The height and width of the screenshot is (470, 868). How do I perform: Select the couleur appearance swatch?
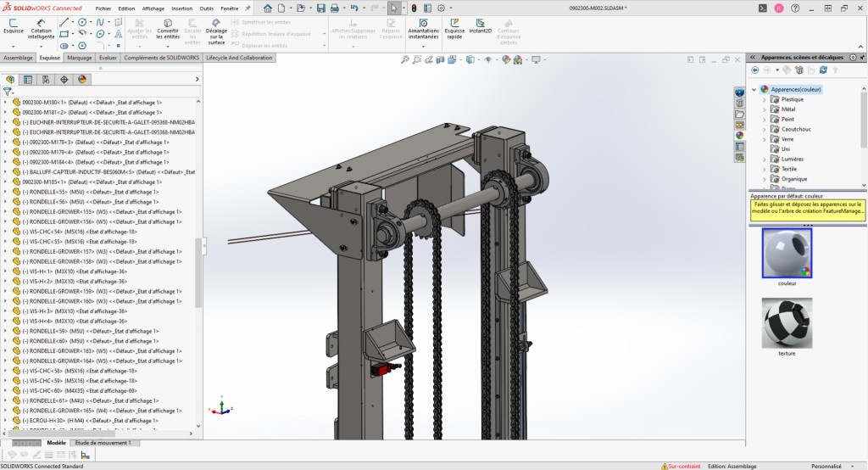click(787, 254)
